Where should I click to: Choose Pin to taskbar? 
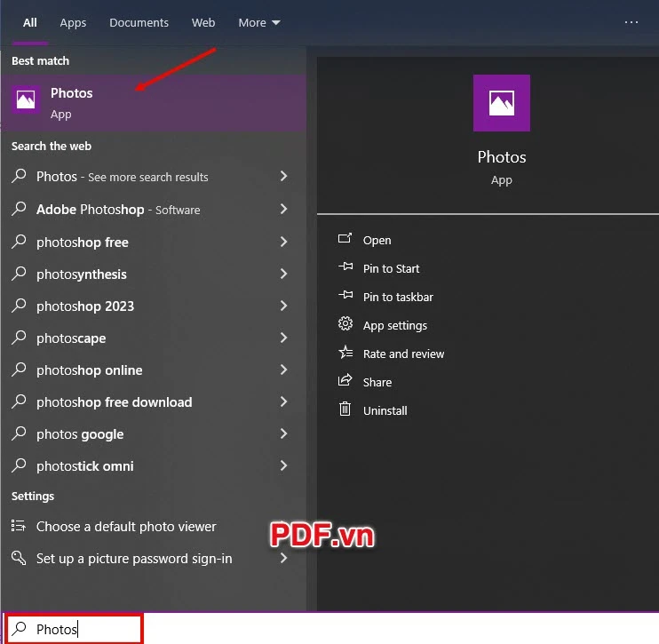coord(398,298)
